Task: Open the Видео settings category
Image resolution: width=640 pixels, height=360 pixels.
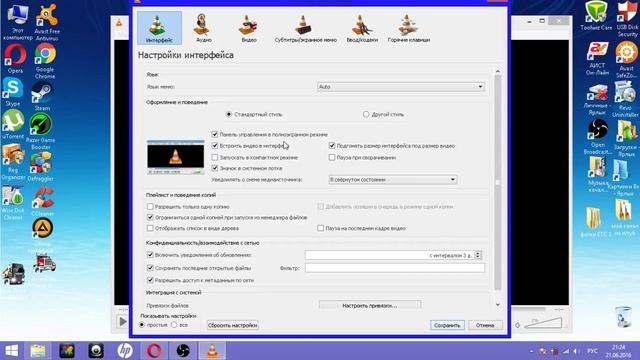Action: pyautogui.click(x=249, y=28)
